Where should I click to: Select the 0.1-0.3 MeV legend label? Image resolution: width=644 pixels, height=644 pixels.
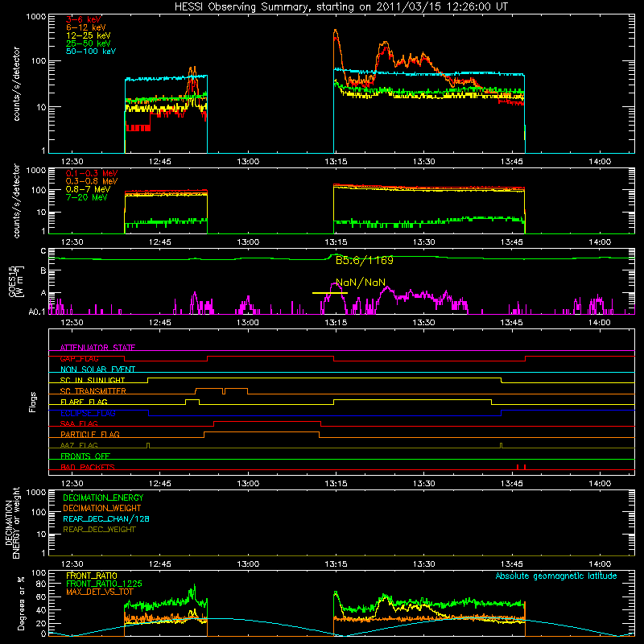[x=92, y=173]
